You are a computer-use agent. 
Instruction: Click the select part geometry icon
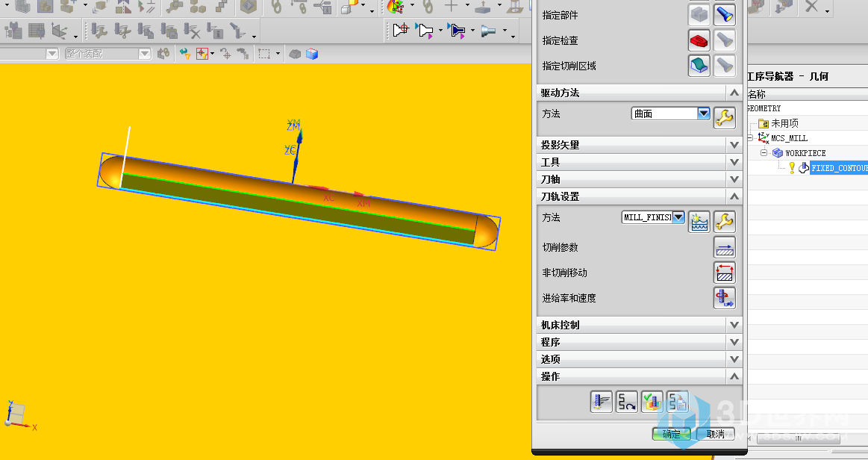(699, 15)
